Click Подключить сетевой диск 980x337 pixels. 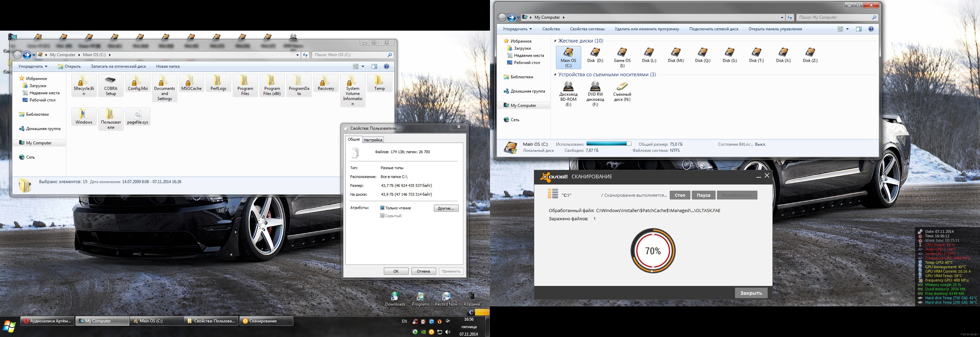pyautogui.click(x=714, y=29)
